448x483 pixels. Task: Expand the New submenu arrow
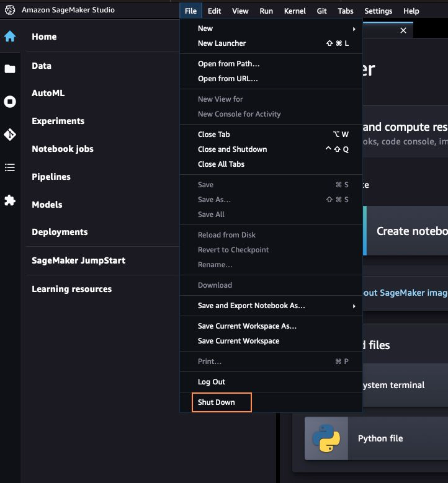click(x=354, y=29)
